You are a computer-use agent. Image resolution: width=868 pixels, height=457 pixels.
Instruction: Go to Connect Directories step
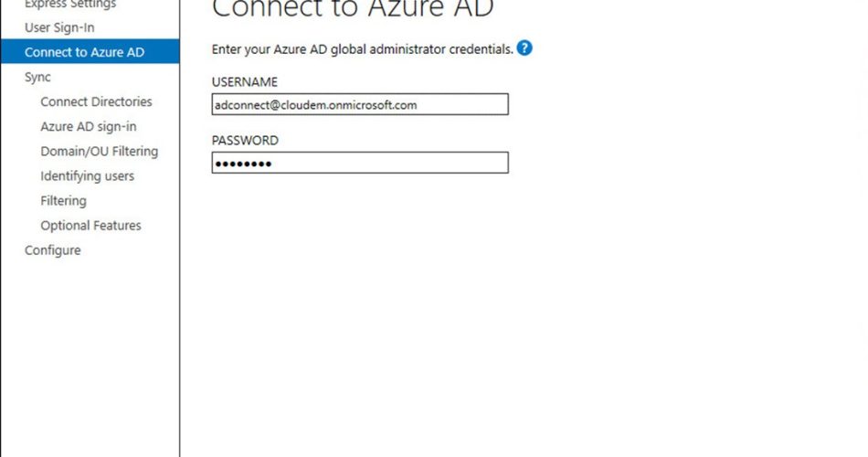96,101
